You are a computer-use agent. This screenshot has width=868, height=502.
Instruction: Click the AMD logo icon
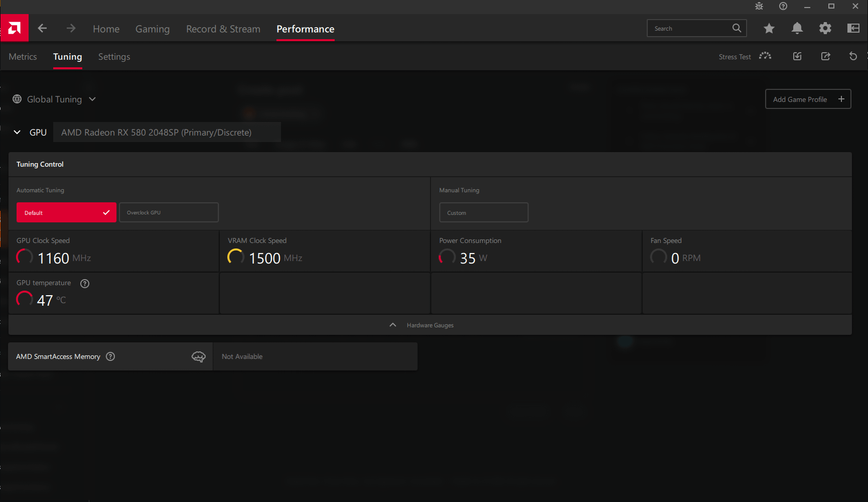[x=15, y=28]
